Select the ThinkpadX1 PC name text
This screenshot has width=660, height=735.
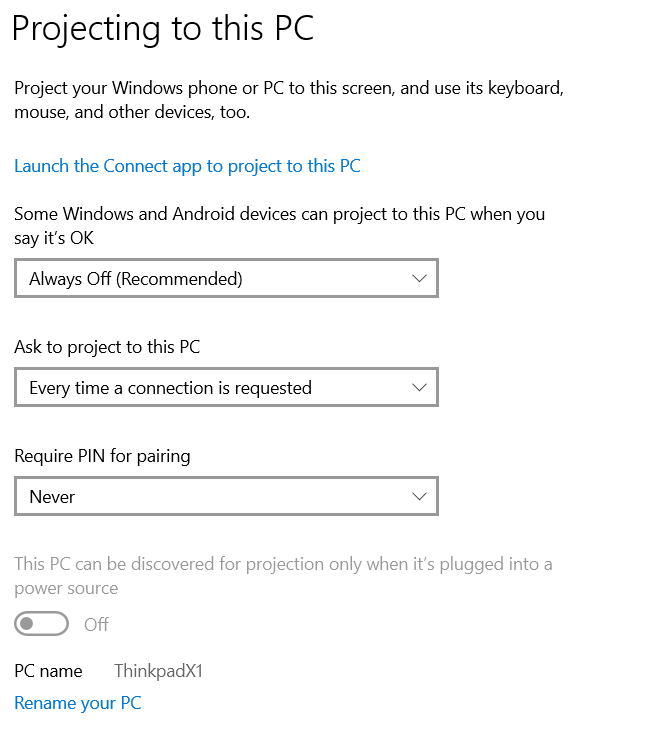(158, 671)
